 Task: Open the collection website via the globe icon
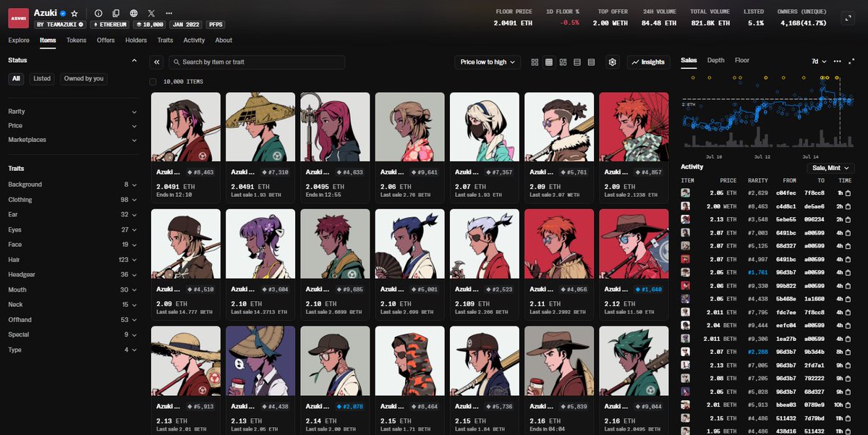pos(134,13)
